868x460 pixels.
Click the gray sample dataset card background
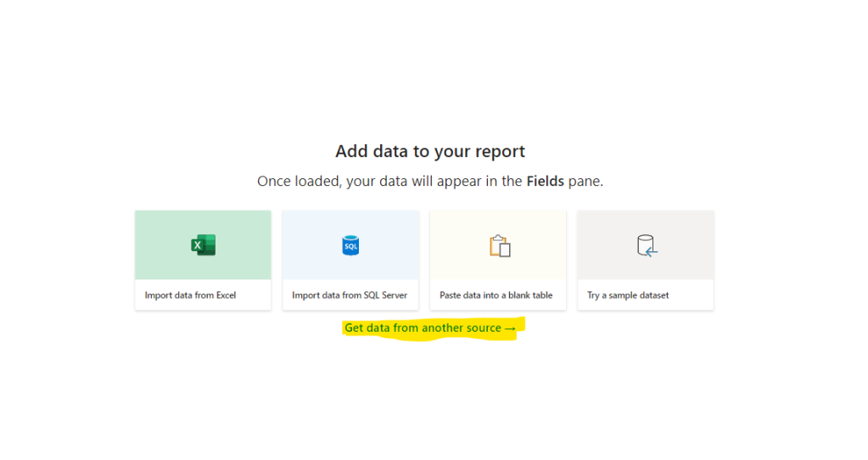click(x=646, y=244)
